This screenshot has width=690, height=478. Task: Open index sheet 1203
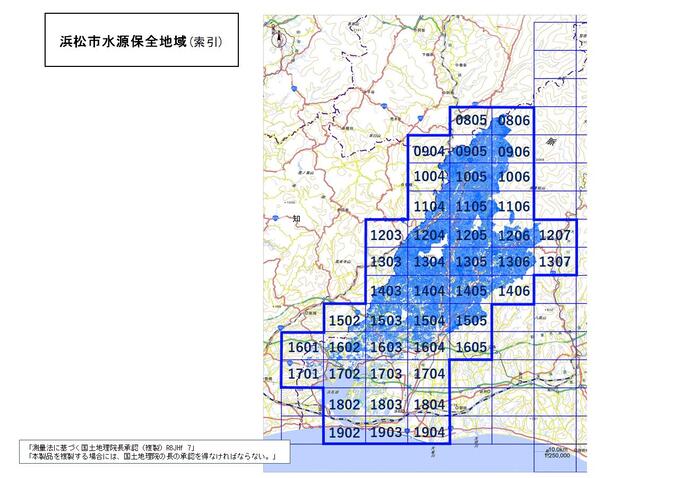click(x=387, y=234)
